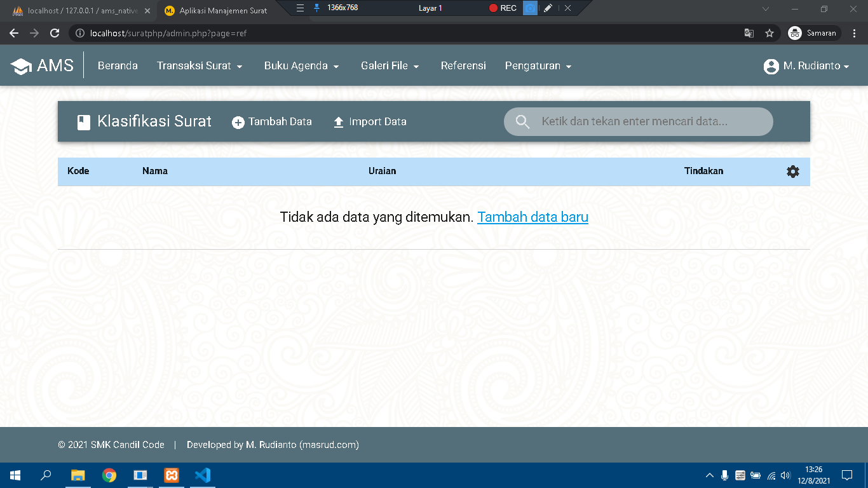Go back in browser history
The width and height of the screenshot is (868, 488).
tap(14, 33)
